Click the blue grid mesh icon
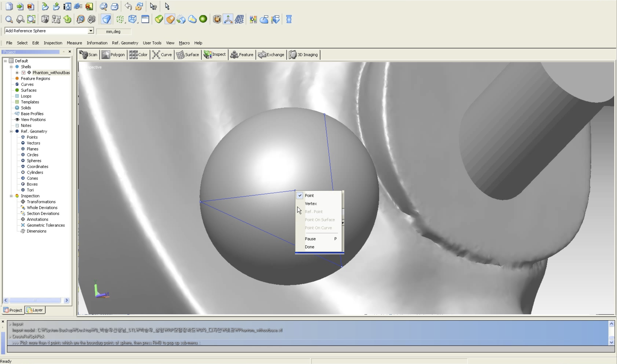The width and height of the screenshot is (617, 364). click(239, 19)
